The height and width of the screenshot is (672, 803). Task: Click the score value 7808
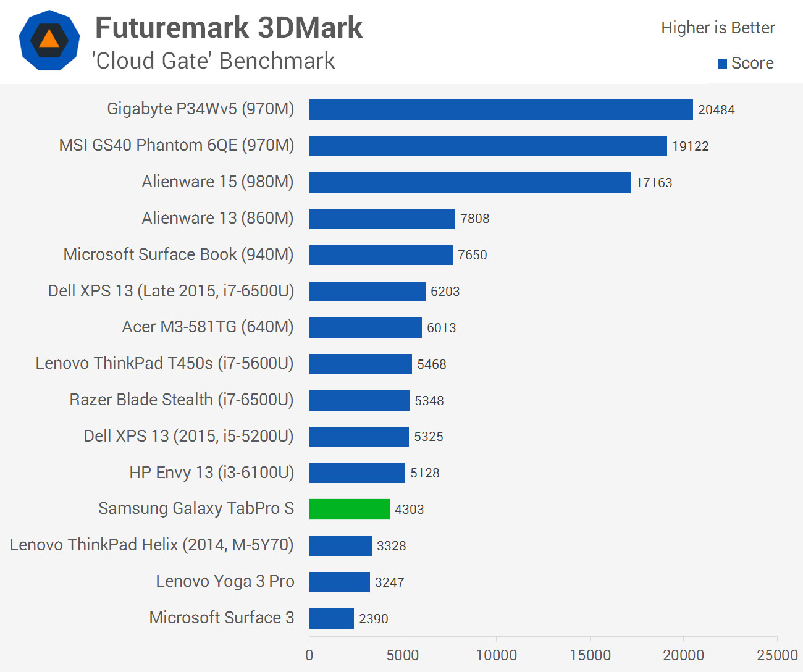tap(475, 219)
